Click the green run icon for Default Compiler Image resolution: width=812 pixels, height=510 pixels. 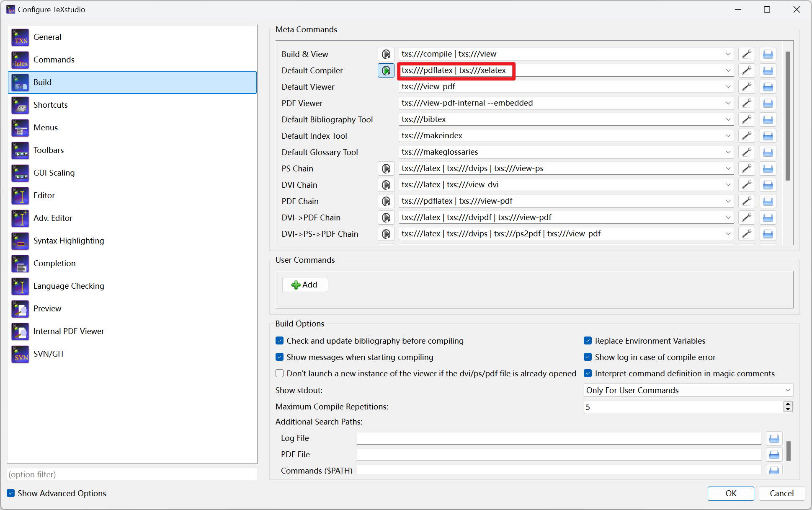point(386,70)
